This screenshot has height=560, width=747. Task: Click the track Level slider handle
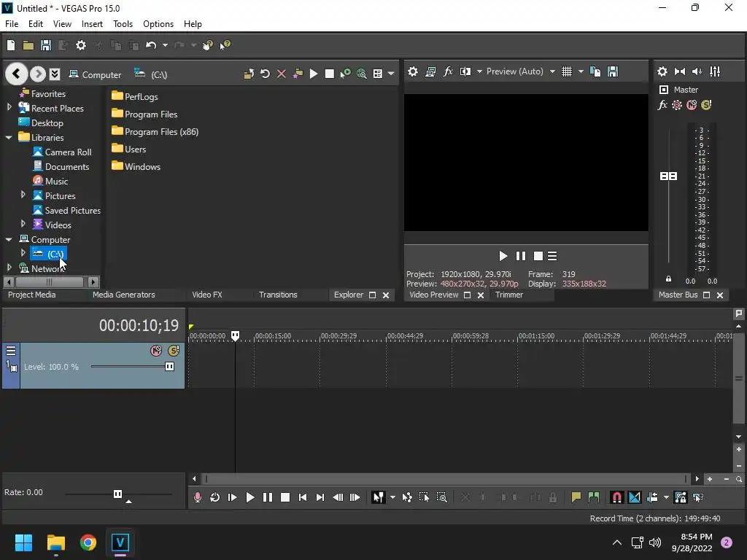(169, 367)
